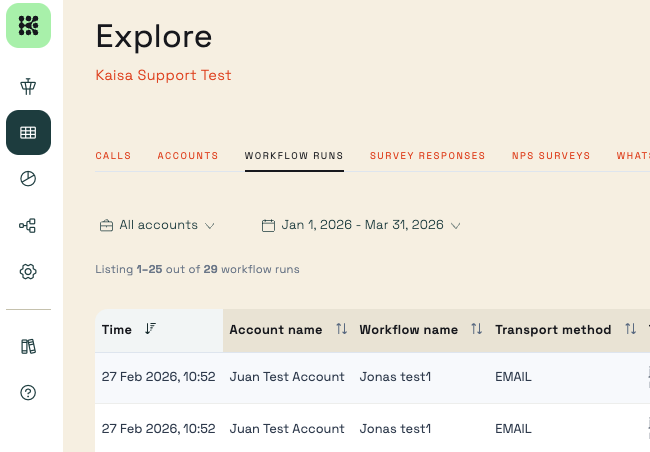The height and width of the screenshot is (452, 650).
Task: Click the 'Listing 1–25 out of 29 workflow runs' text
Action: (x=197, y=270)
